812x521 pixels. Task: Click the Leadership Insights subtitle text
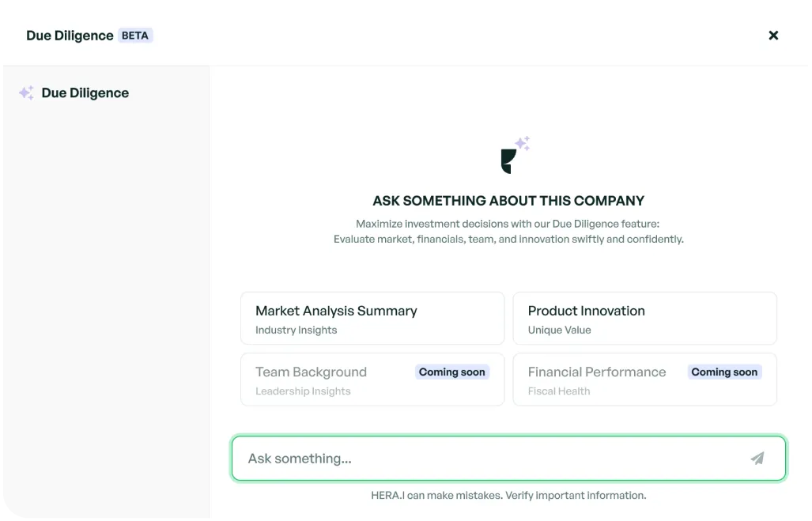pyautogui.click(x=303, y=391)
